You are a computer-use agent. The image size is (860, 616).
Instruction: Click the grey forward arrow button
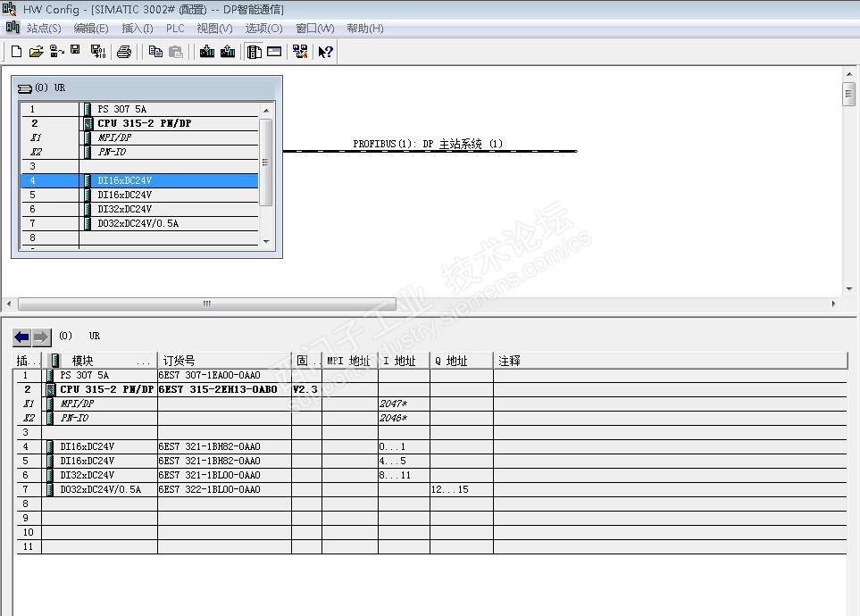click(41, 337)
